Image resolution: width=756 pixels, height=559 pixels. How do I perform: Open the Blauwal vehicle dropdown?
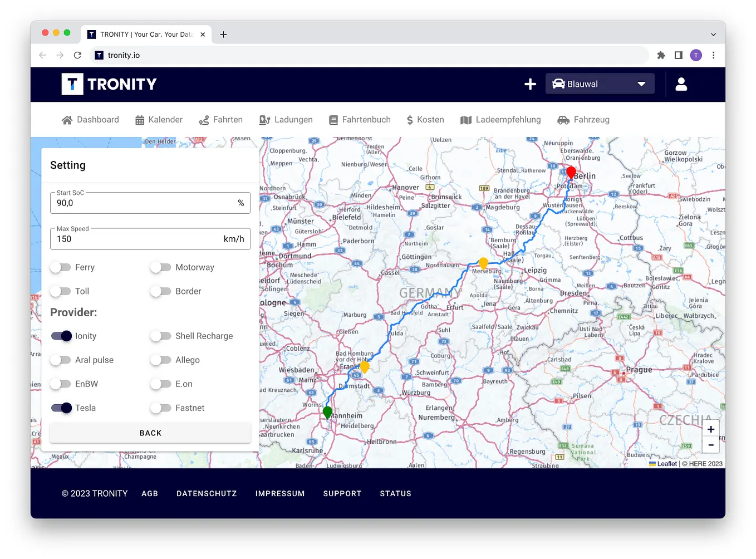pyautogui.click(x=600, y=84)
